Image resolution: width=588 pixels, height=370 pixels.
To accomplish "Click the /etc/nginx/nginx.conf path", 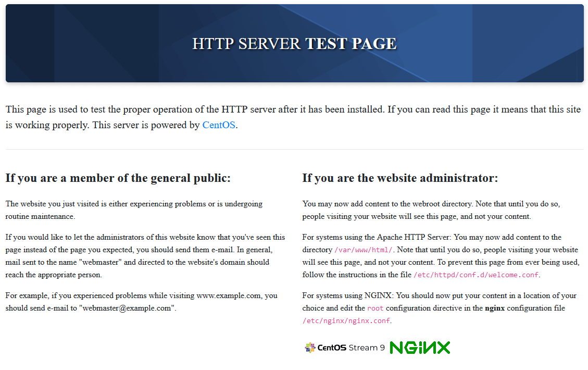I will [346, 321].
